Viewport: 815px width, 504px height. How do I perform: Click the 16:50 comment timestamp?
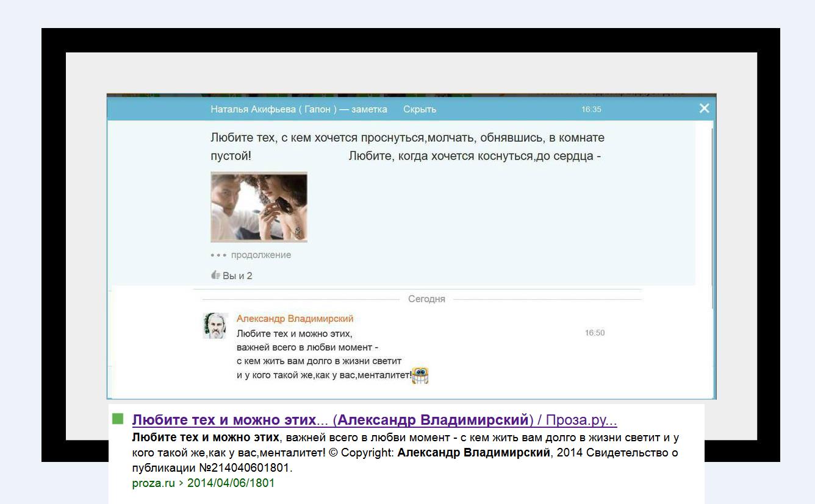pyautogui.click(x=594, y=333)
